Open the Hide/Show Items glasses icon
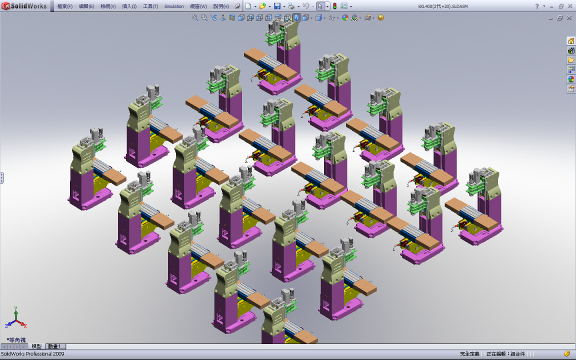This screenshot has width=576, height=360. point(332,18)
